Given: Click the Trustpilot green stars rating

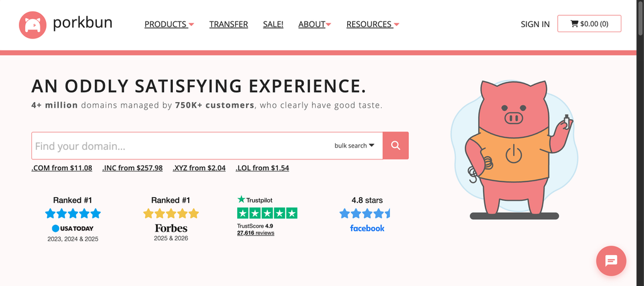Looking at the screenshot, I should tap(267, 213).
